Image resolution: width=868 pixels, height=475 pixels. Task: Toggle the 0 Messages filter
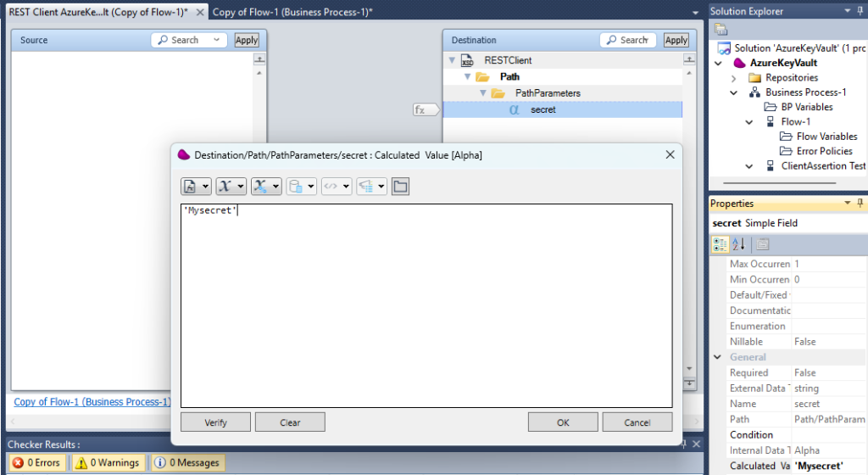click(186, 462)
